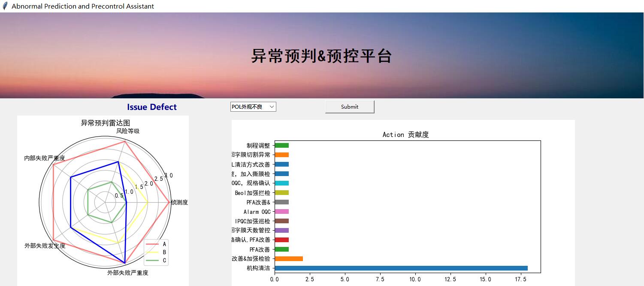Click the Issue Defect heading
The width and height of the screenshot is (644, 286).
[x=151, y=106]
